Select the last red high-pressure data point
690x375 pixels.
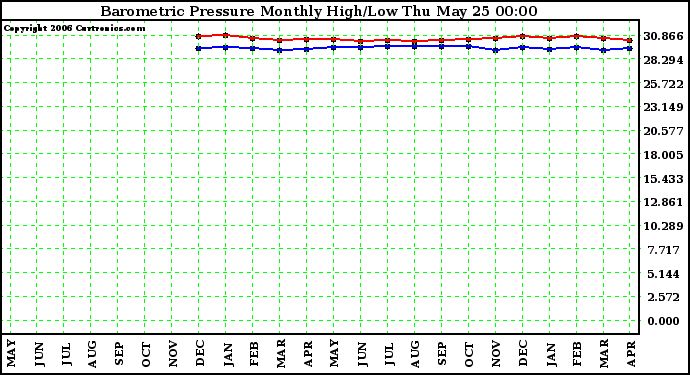[x=630, y=40]
